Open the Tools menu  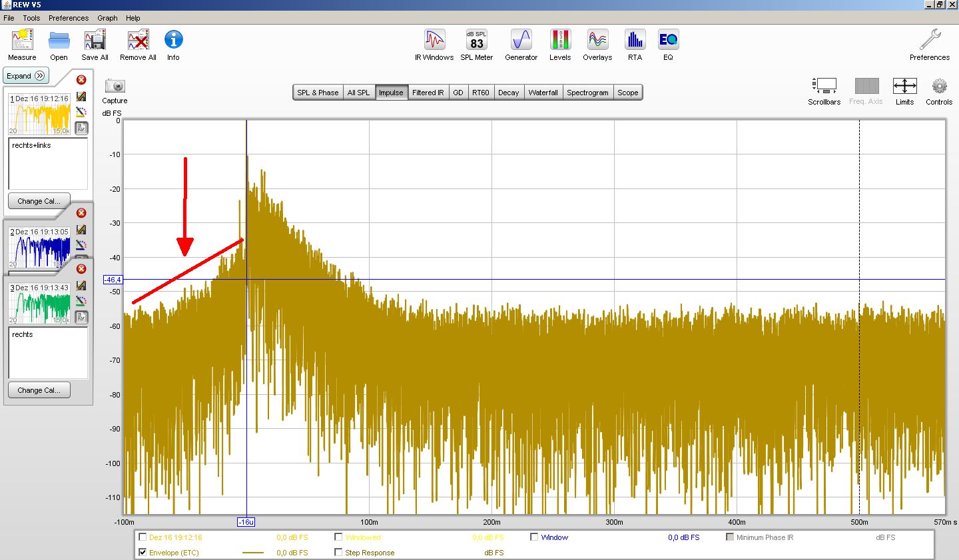pos(31,18)
